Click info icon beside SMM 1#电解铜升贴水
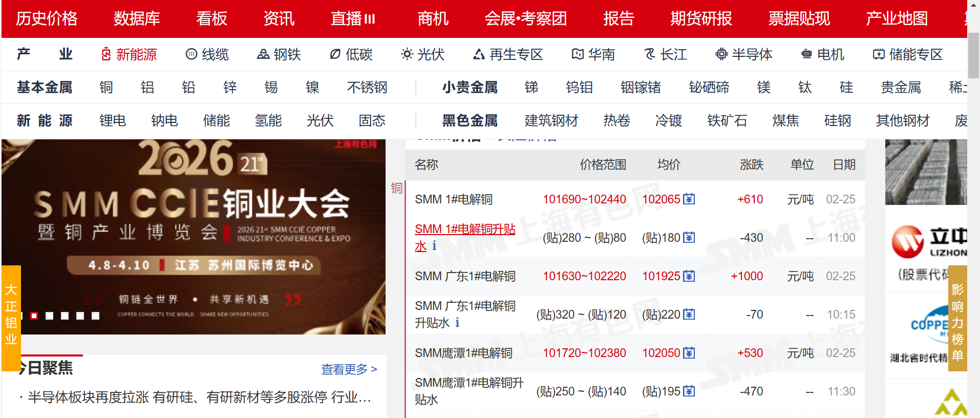Viewport: 980px width, 418px height. pos(434,246)
